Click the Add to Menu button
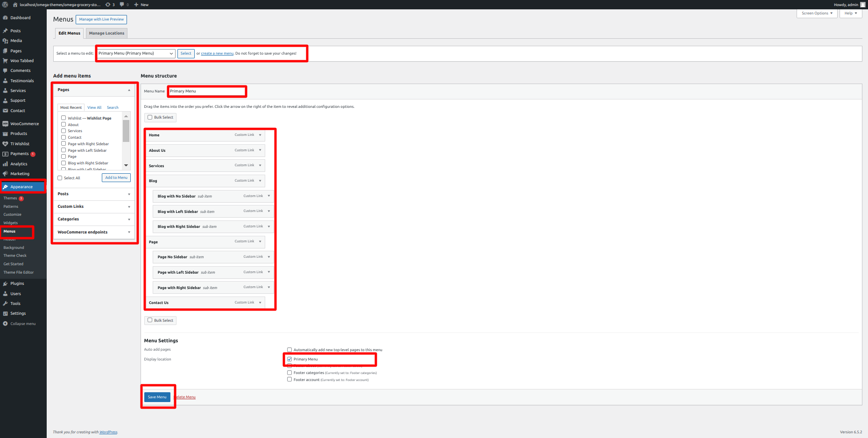The height and width of the screenshot is (438, 868). (116, 177)
